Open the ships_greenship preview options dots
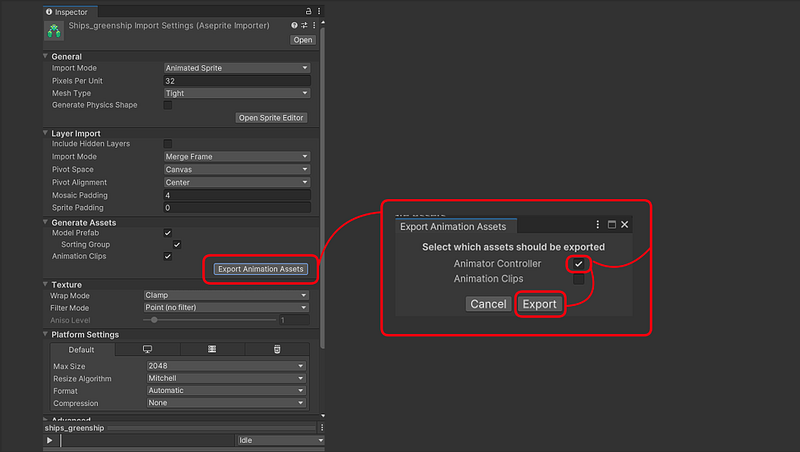The width and height of the screenshot is (800, 452). (x=321, y=428)
